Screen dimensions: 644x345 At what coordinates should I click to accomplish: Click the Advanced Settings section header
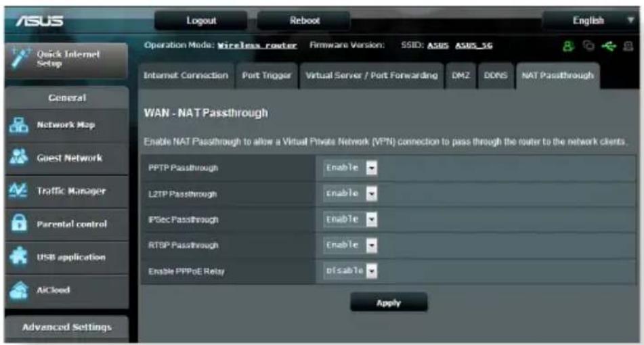pos(67,327)
